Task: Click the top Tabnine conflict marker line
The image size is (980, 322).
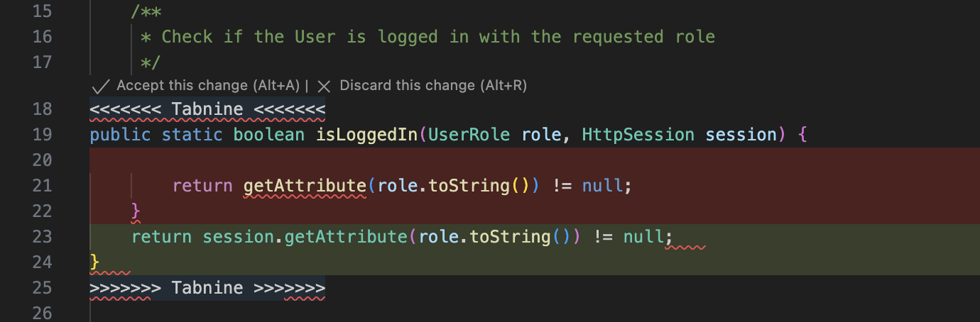Action: 207,109
